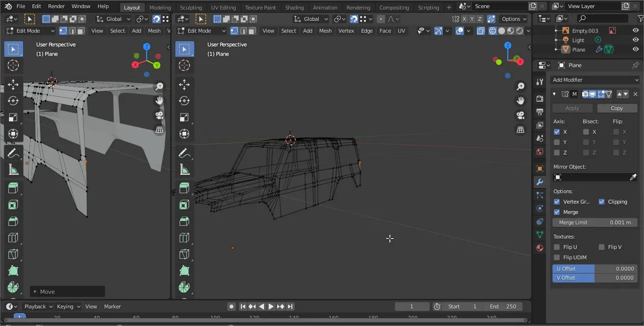Open the Options dropdown

514,19
